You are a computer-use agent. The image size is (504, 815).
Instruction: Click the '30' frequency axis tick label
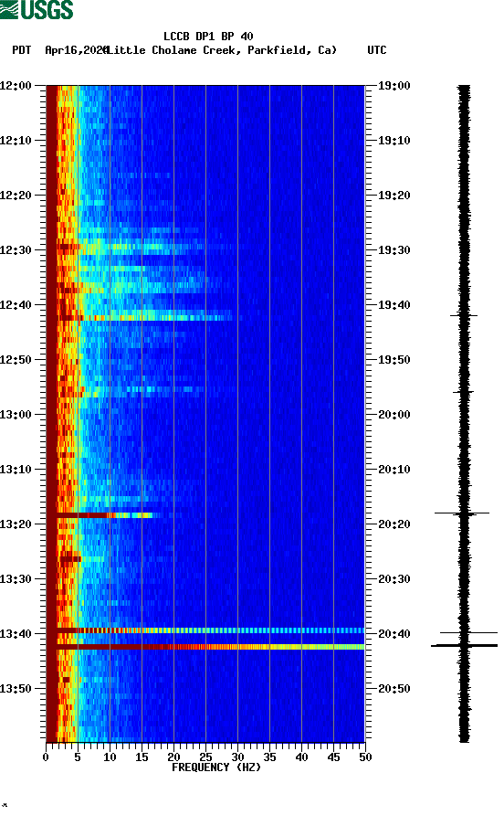[238, 757]
